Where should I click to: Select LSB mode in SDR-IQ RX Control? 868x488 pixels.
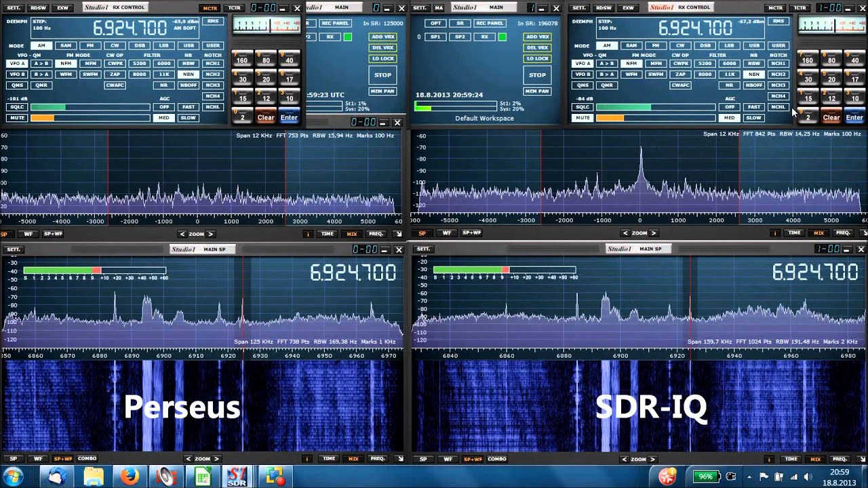(729, 45)
